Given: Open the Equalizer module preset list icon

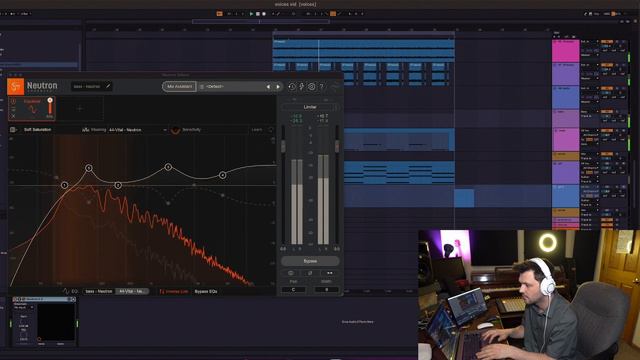Looking at the screenshot, I should (13, 109).
